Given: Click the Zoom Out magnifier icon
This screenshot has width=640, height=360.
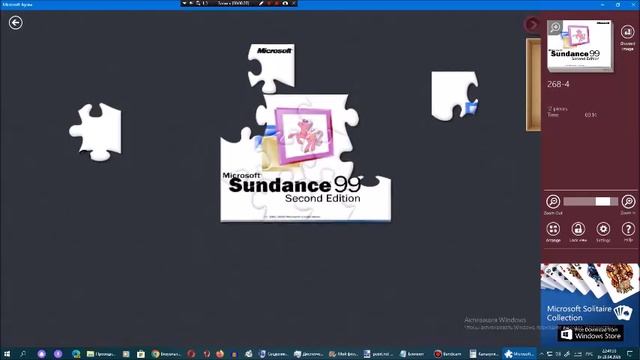Looking at the screenshot, I should point(553,202).
